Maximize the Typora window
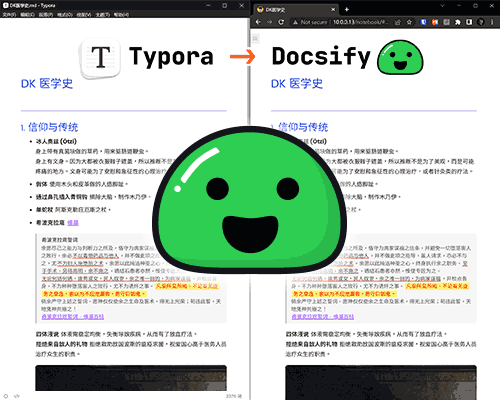 tap(225, 5)
